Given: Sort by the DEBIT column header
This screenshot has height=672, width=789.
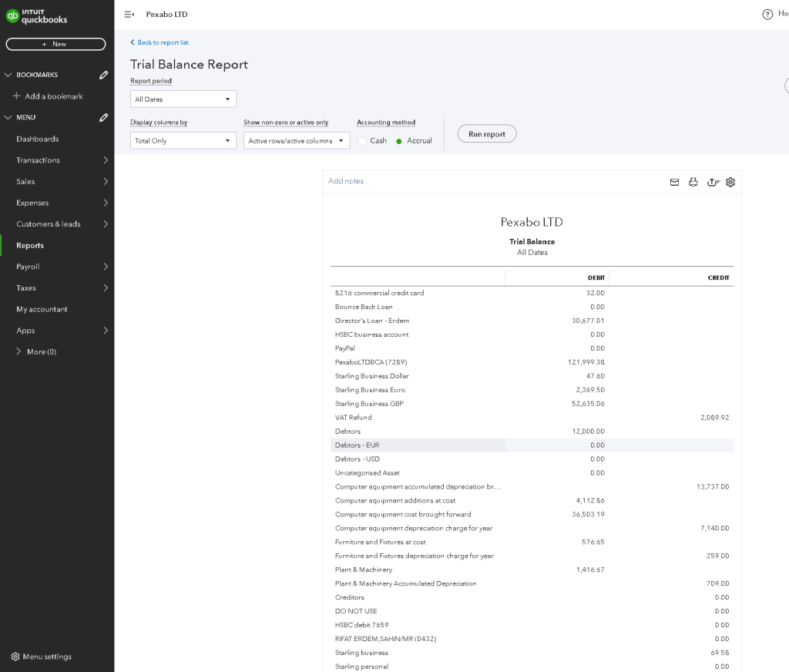Looking at the screenshot, I should (x=596, y=278).
